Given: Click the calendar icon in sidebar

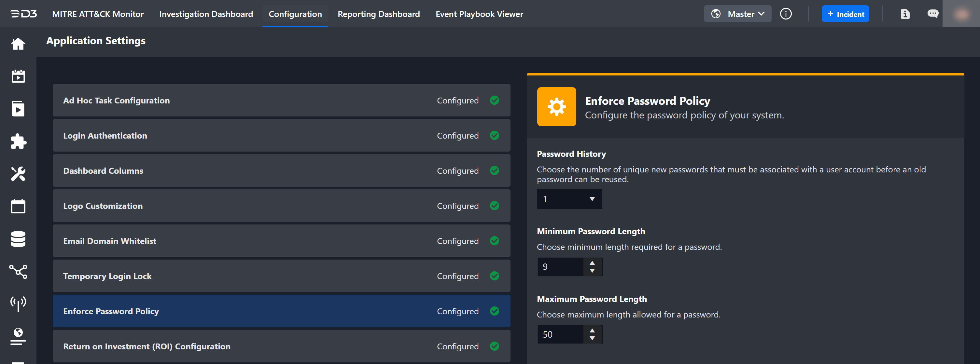Looking at the screenshot, I should pyautogui.click(x=18, y=207).
